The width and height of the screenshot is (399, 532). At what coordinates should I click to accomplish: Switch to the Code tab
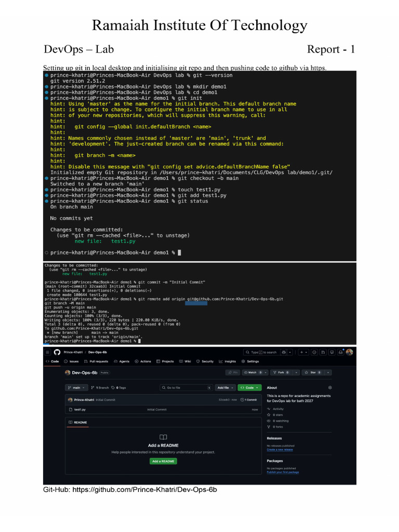coord(52,362)
